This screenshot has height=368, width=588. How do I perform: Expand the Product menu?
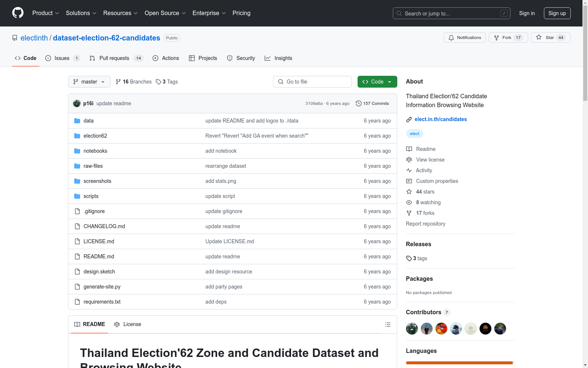click(46, 13)
